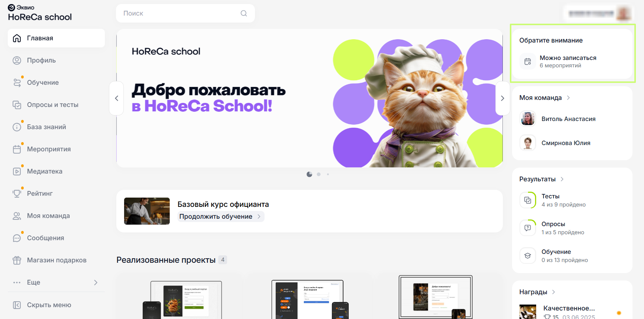644x319 pixels.
Task: Click the Качественное... award title
Action: tap(569, 308)
